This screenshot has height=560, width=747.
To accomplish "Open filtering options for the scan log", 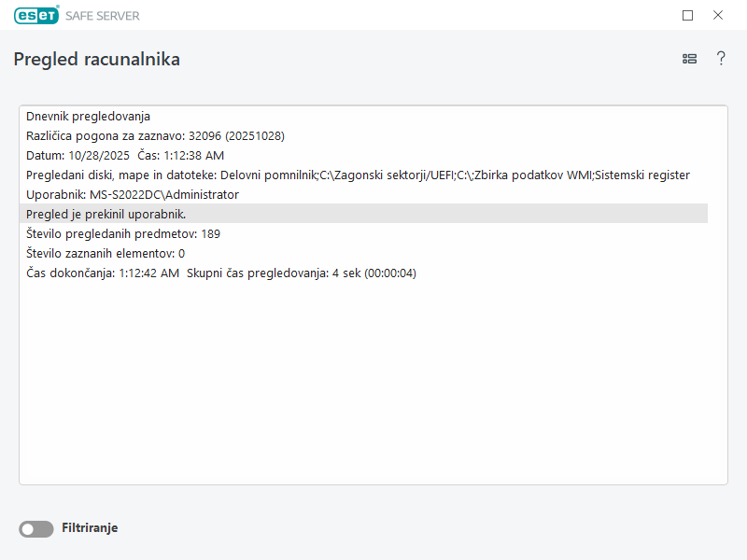I will click(x=35, y=528).
